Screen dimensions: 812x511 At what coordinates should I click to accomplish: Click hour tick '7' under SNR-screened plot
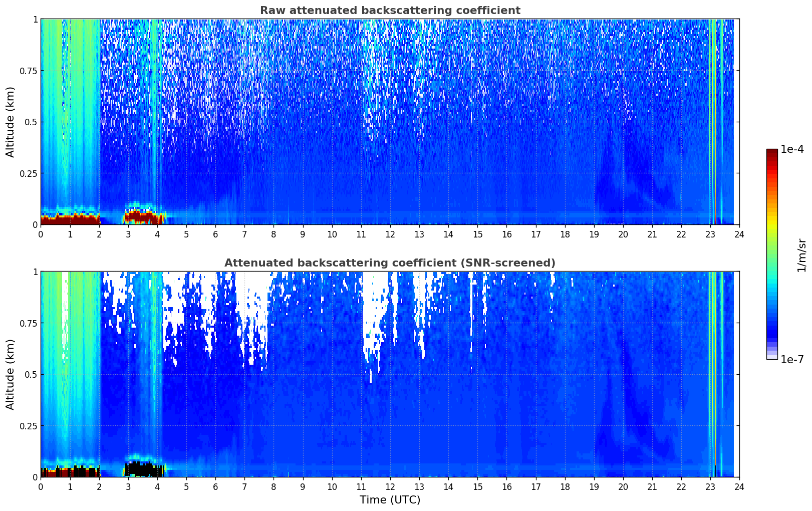pyautogui.click(x=244, y=486)
